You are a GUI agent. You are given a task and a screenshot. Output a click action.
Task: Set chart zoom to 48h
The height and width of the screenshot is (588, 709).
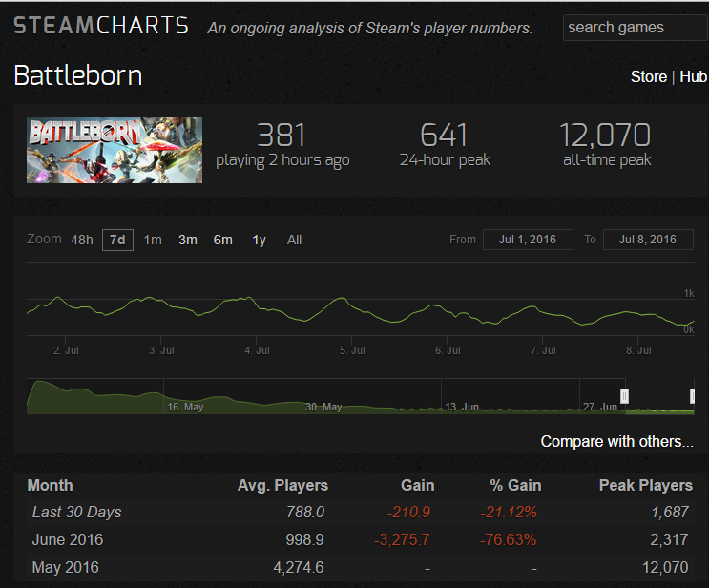pyautogui.click(x=82, y=240)
